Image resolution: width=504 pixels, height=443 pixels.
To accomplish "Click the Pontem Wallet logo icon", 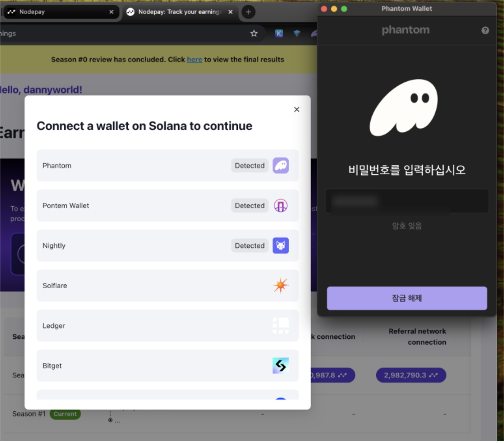I will (280, 206).
